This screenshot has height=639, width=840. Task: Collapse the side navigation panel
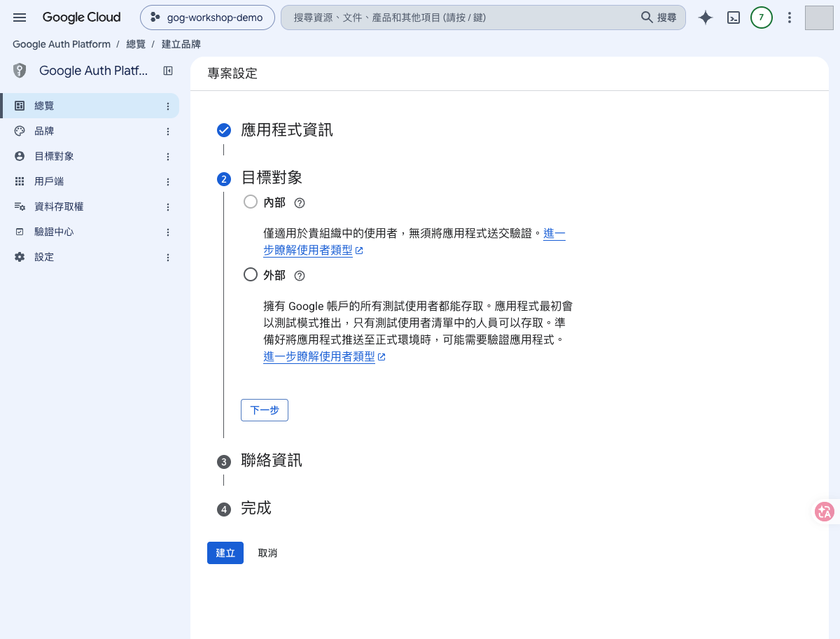pos(168,71)
